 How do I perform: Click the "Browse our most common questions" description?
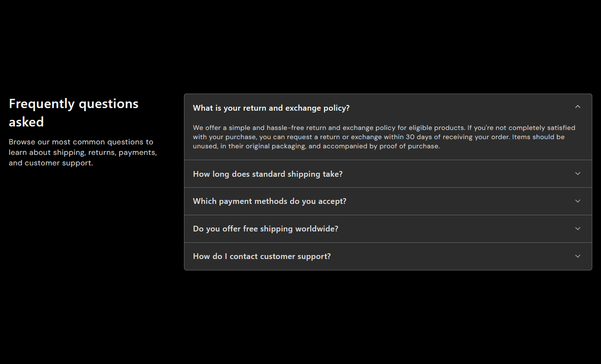[83, 153]
